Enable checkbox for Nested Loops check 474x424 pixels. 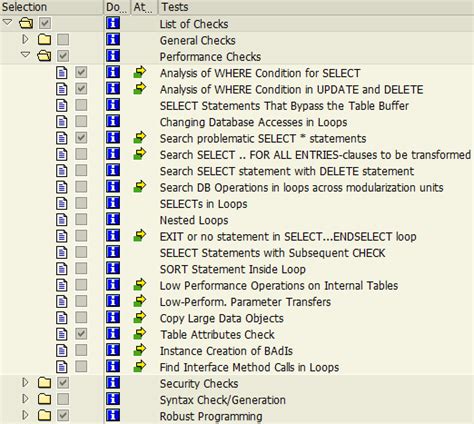point(81,219)
